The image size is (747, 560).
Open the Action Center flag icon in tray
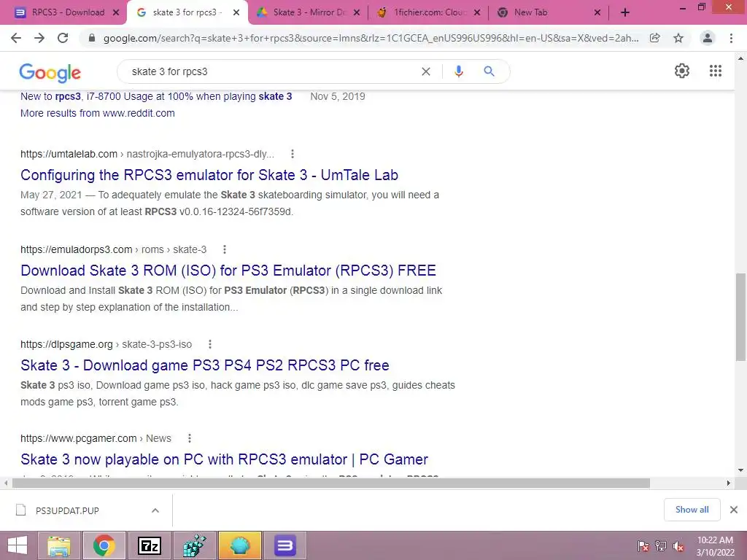tap(643, 546)
